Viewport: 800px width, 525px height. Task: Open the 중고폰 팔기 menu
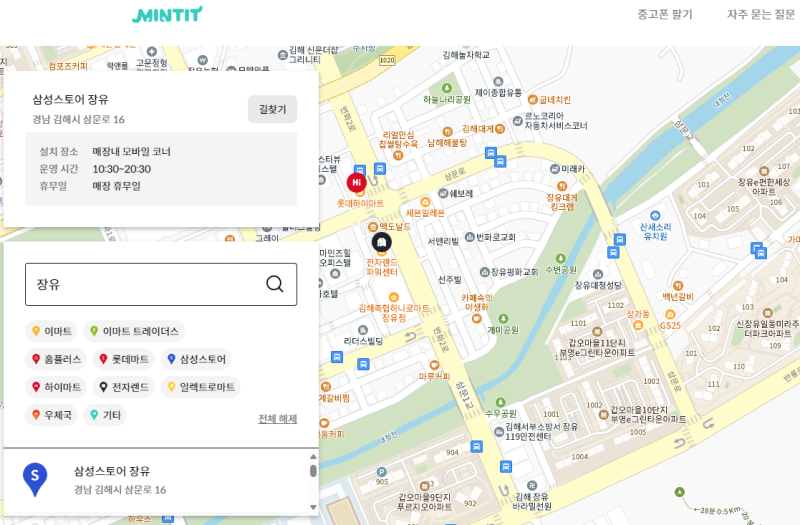pyautogui.click(x=665, y=14)
